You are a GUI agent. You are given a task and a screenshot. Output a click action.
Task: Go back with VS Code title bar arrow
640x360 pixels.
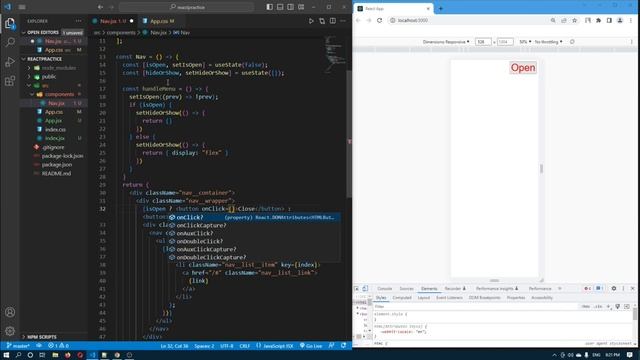100,7
